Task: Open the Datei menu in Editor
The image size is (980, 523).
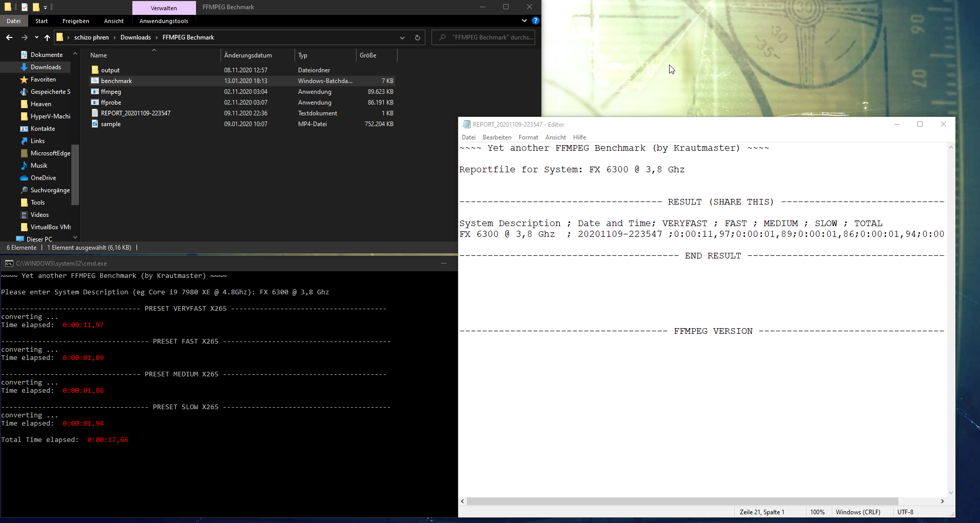Action: [468, 137]
